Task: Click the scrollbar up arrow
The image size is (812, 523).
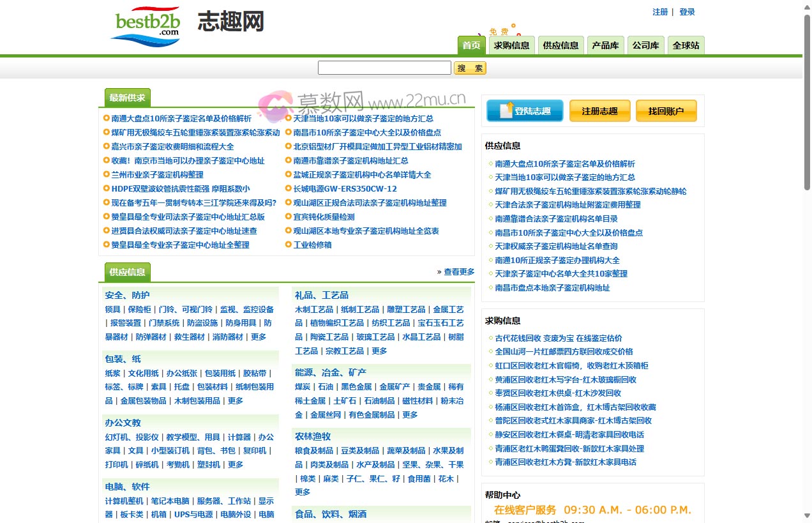Action: coord(806,5)
